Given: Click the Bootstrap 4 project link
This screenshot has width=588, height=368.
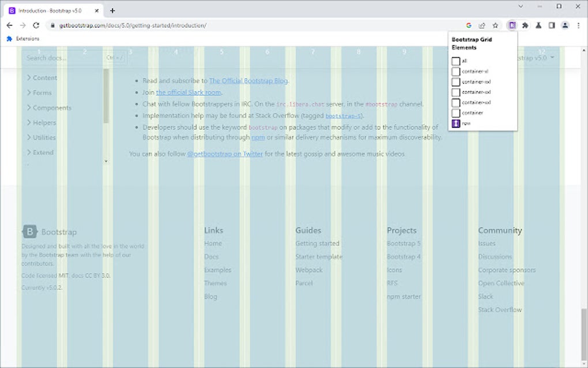Looking at the screenshot, I should point(404,257).
